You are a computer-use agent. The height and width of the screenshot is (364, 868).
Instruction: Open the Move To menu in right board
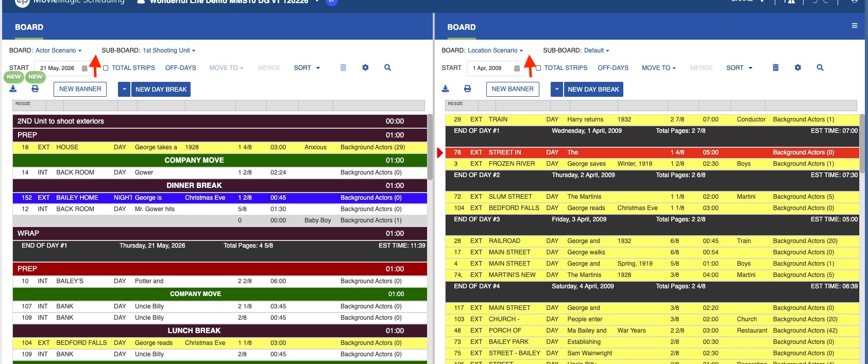coord(658,68)
